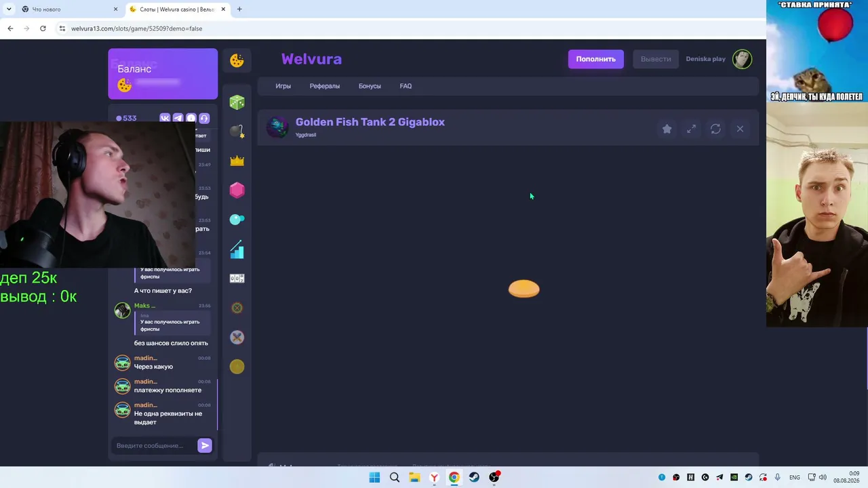Screen dimensions: 868x488
Task: Open OBS Studio from the taskbar
Action: tap(494, 478)
